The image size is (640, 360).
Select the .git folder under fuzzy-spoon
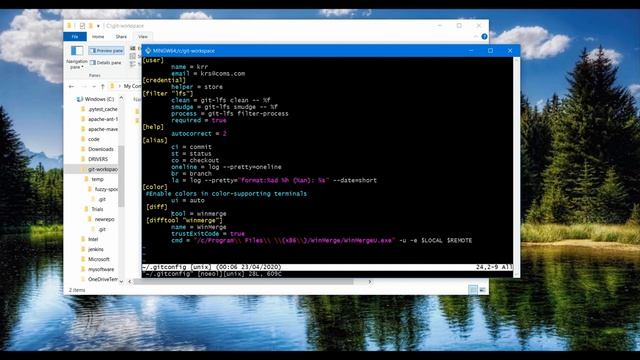99,199
